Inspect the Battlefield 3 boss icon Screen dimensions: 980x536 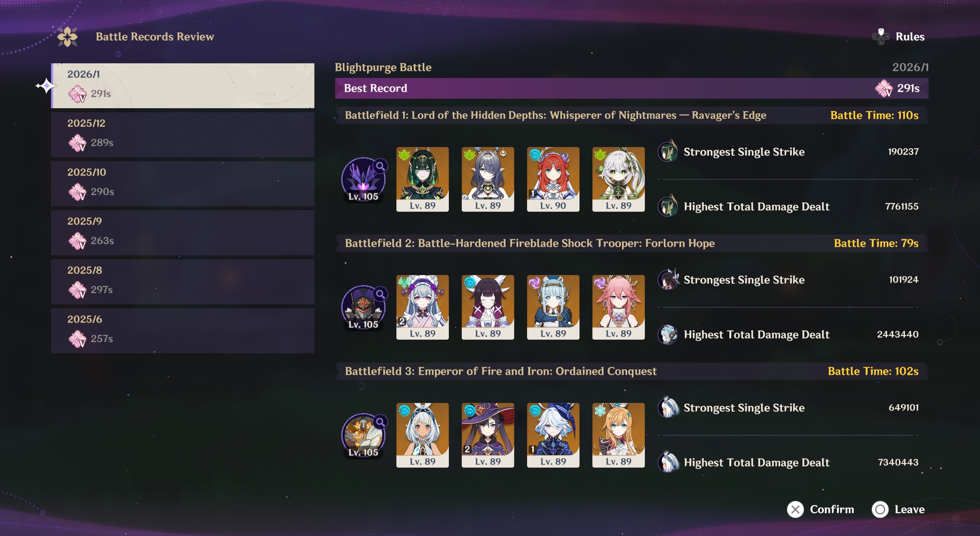[x=363, y=435]
